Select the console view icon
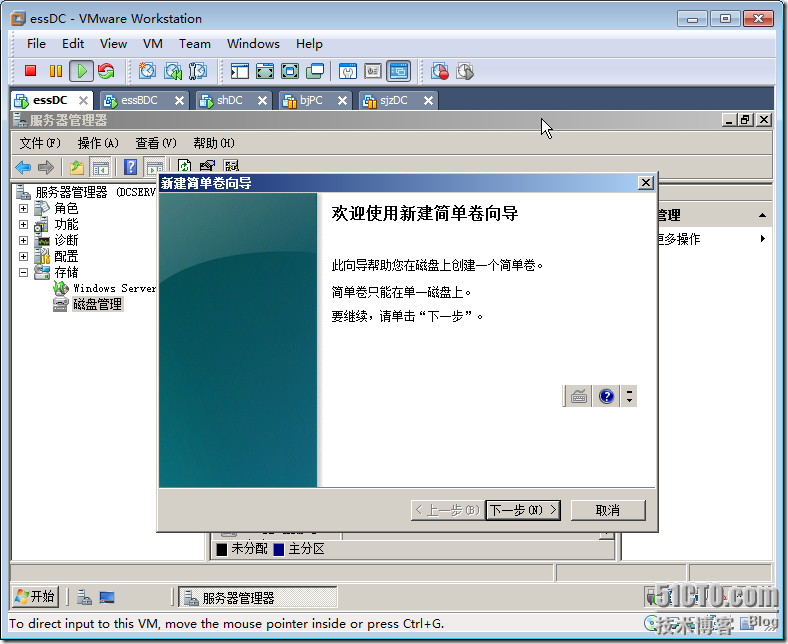 [399, 71]
